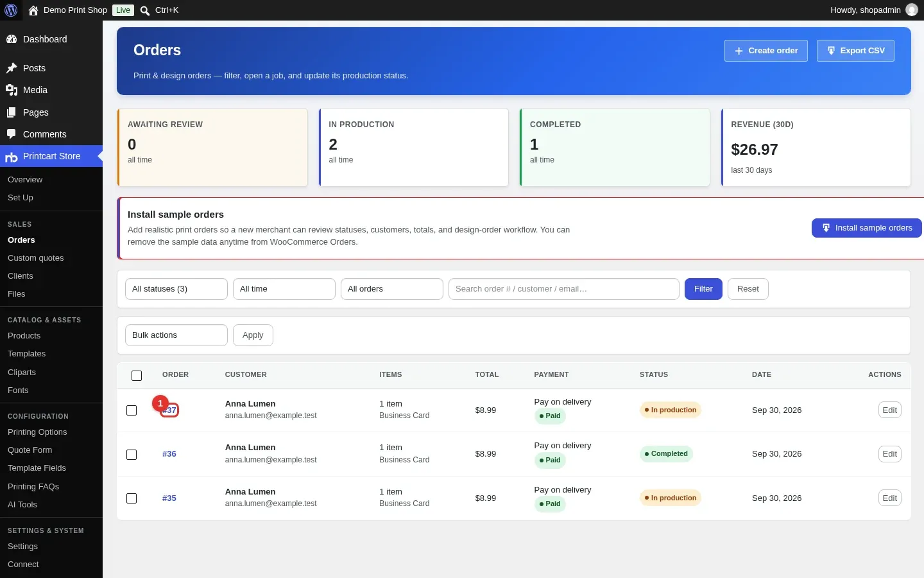
Task: Go to Clients in the sidebar
Action: tap(21, 276)
